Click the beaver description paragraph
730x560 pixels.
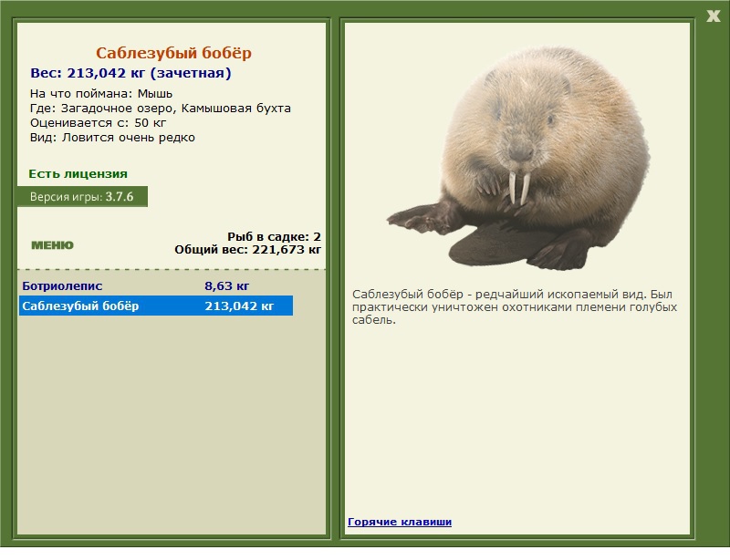[515, 307]
